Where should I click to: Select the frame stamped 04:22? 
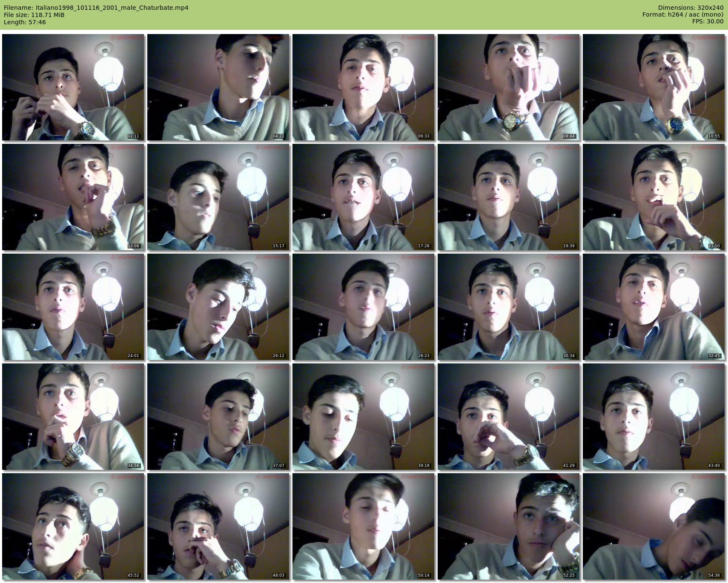pos(218,87)
